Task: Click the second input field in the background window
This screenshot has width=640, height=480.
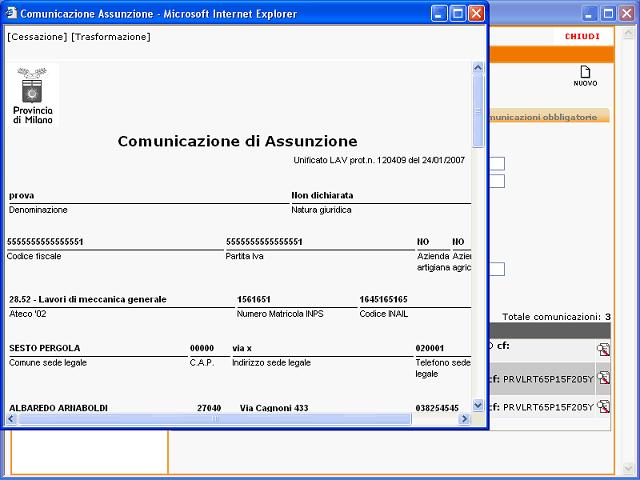Action: 497,181
